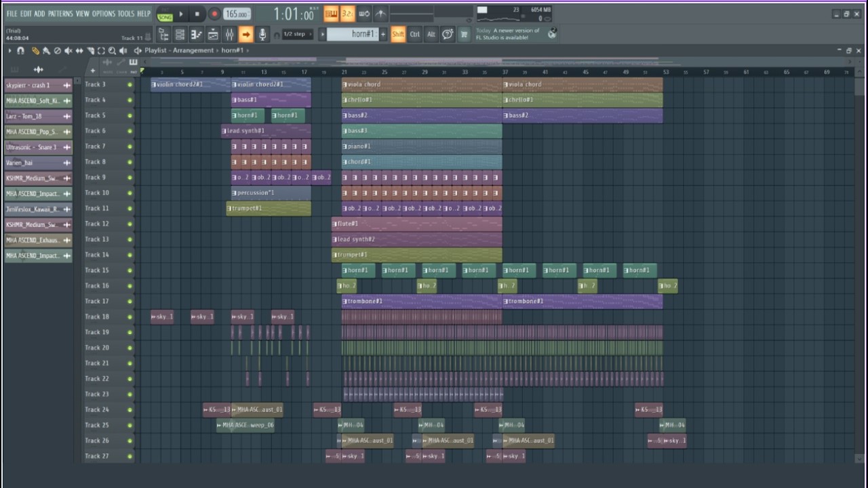Screen dimensions: 868x488
Task: Open the HELP menu
Action: 144,14
